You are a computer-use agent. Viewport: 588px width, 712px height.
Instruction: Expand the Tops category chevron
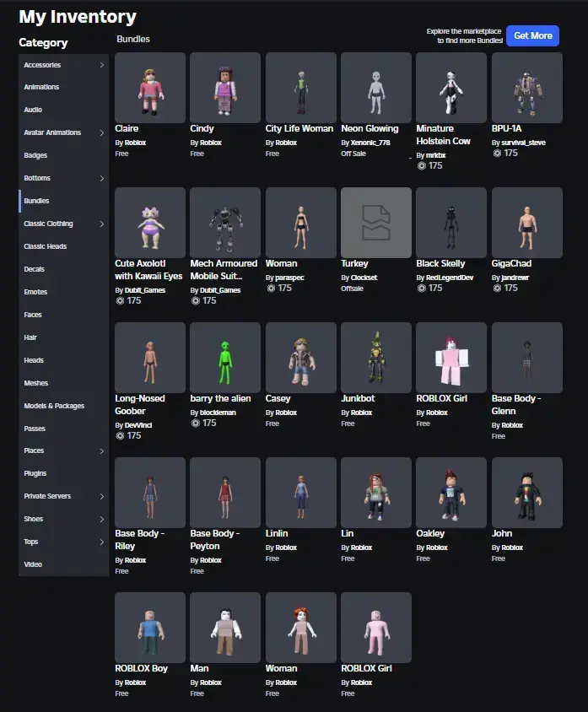coord(102,542)
